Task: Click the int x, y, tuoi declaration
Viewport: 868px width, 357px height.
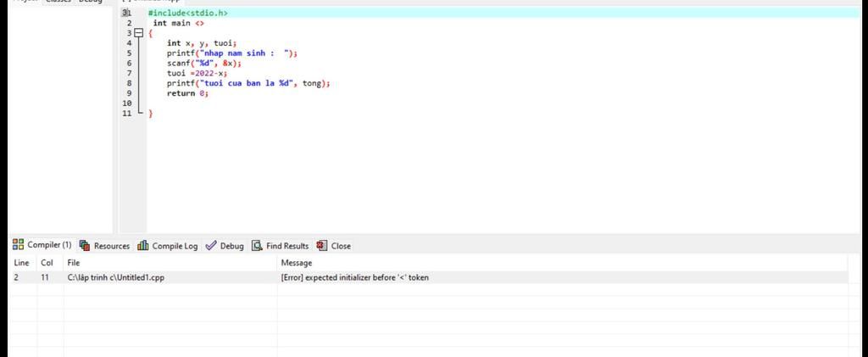Action: tap(202, 43)
